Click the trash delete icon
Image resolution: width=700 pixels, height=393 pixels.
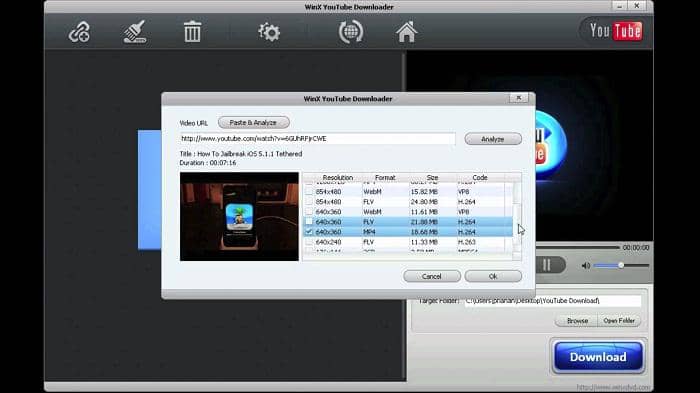(x=192, y=32)
